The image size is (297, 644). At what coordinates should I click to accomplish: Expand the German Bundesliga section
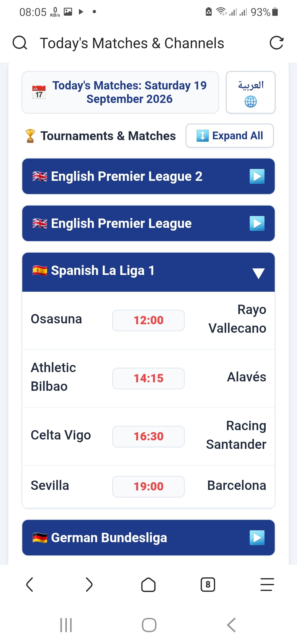coord(148,537)
